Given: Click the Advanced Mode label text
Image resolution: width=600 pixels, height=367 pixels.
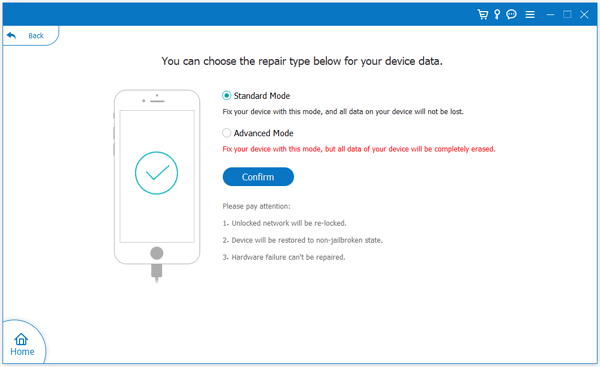Looking at the screenshot, I should pyautogui.click(x=264, y=133).
